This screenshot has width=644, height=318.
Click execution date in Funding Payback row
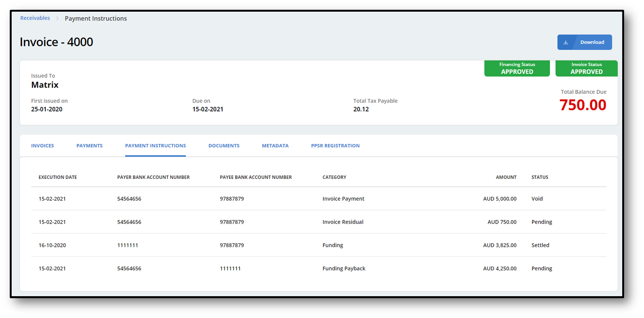(x=52, y=269)
